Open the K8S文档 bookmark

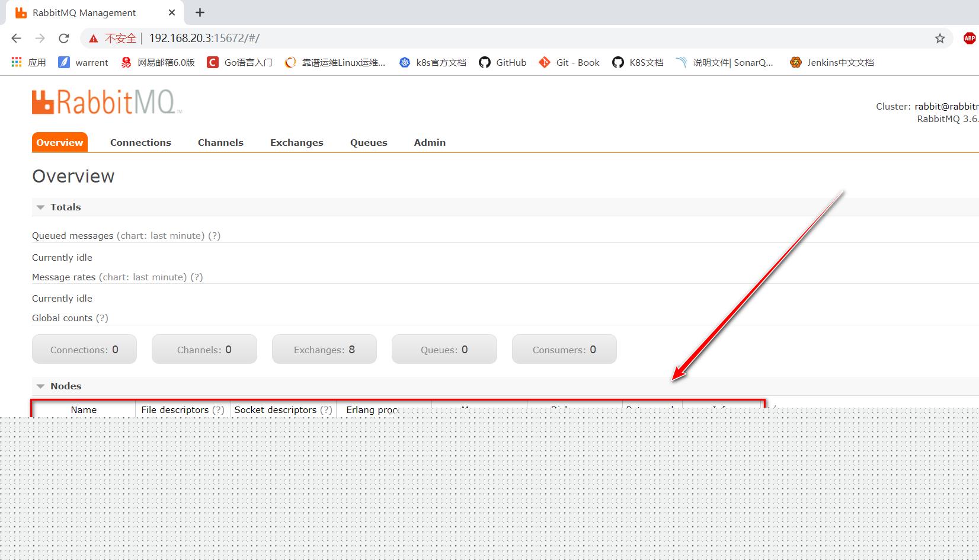coord(638,62)
